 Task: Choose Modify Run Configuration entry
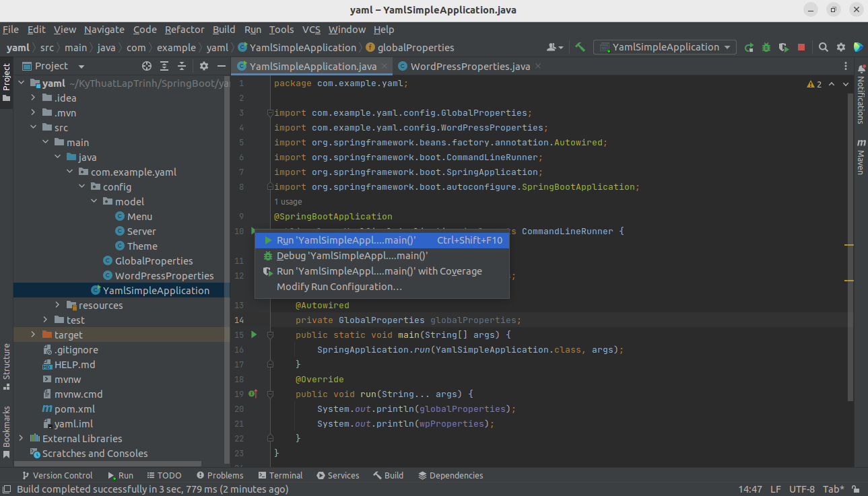[x=382, y=287]
